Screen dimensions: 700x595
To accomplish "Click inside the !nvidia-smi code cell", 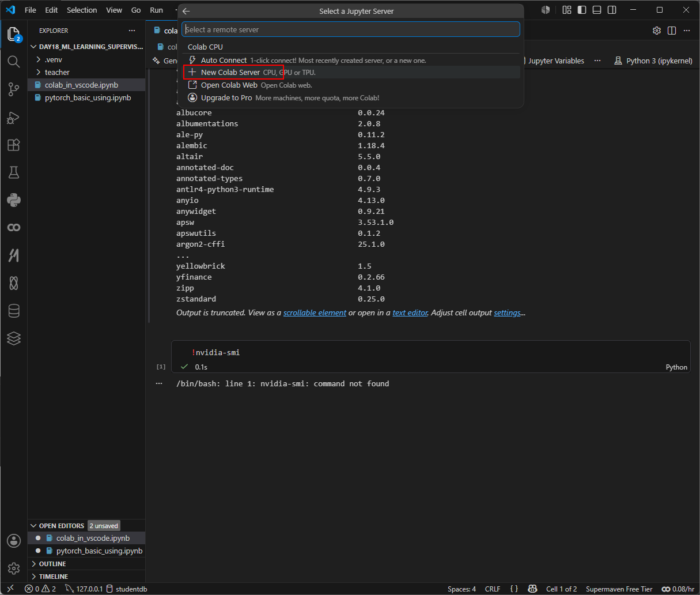I will click(x=430, y=352).
